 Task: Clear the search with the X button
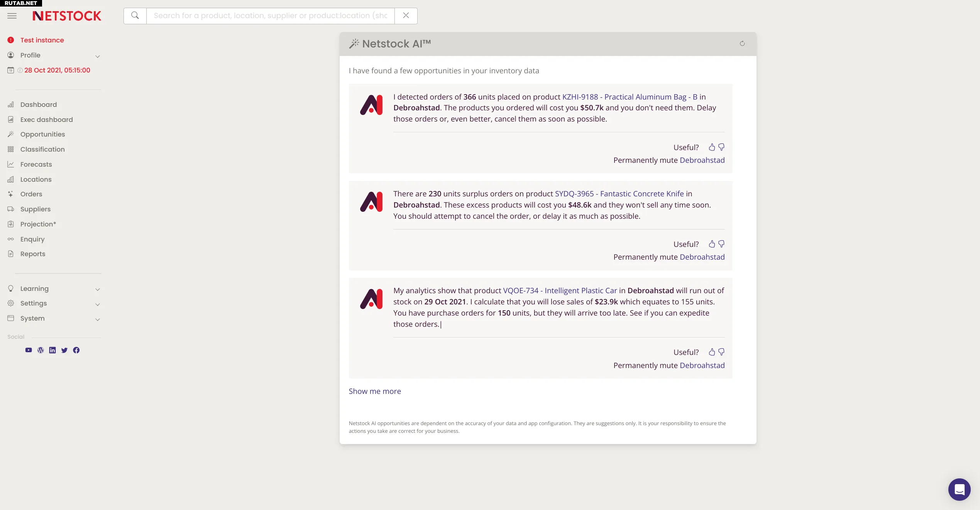click(406, 16)
